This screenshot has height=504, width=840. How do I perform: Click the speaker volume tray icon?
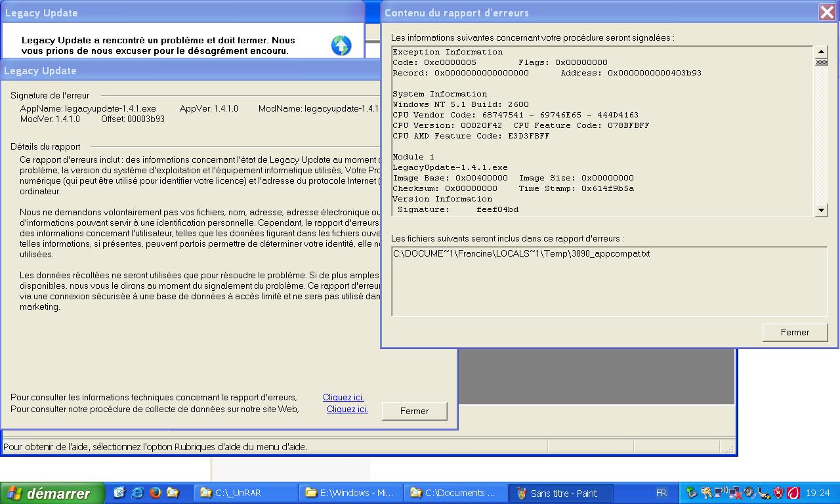pos(749,492)
